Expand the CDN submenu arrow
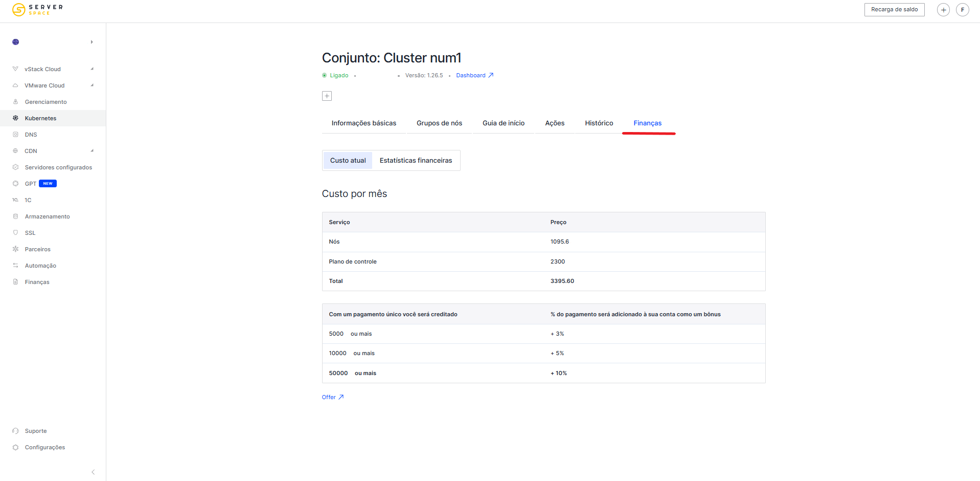 (x=92, y=151)
